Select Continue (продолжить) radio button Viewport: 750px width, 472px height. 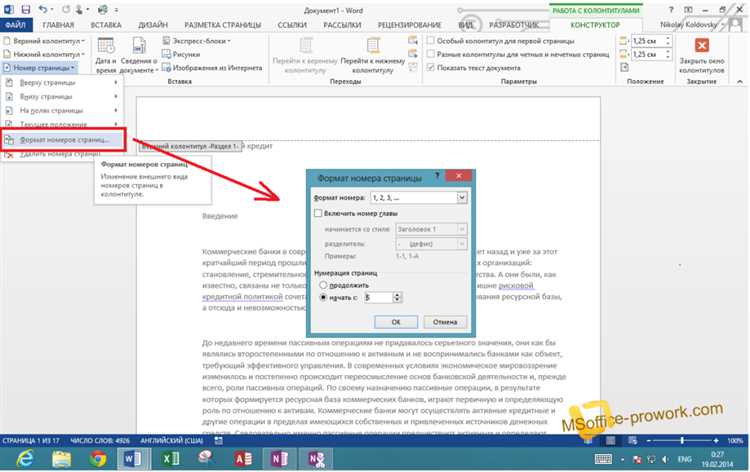pyautogui.click(x=323, y=285)
